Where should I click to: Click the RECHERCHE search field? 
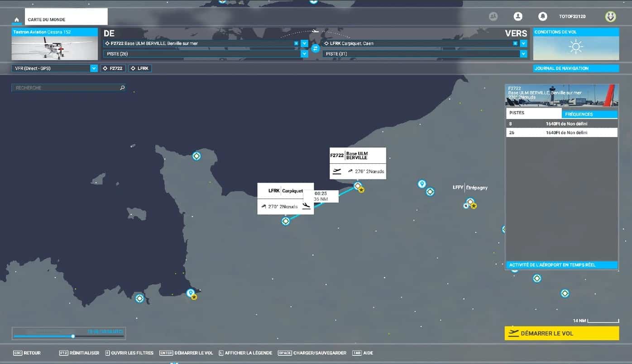coord(66,88)
